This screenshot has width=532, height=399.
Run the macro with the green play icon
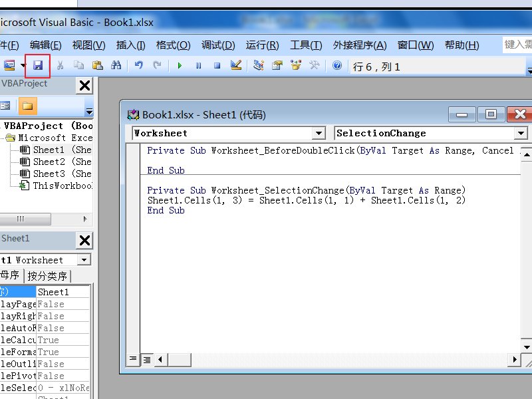click(x=179, y=65)
